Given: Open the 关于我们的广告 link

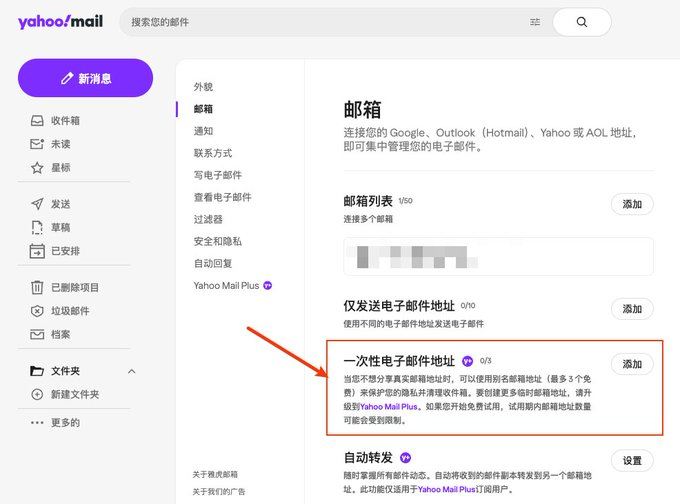Looking at the screenshot, I should (x=219, y=492).
